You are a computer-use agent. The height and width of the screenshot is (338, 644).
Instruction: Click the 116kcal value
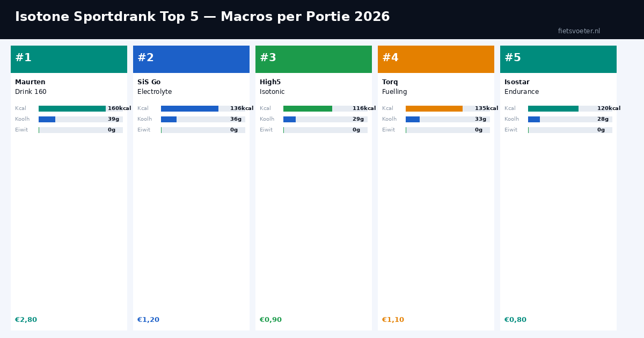coord(364,108)
